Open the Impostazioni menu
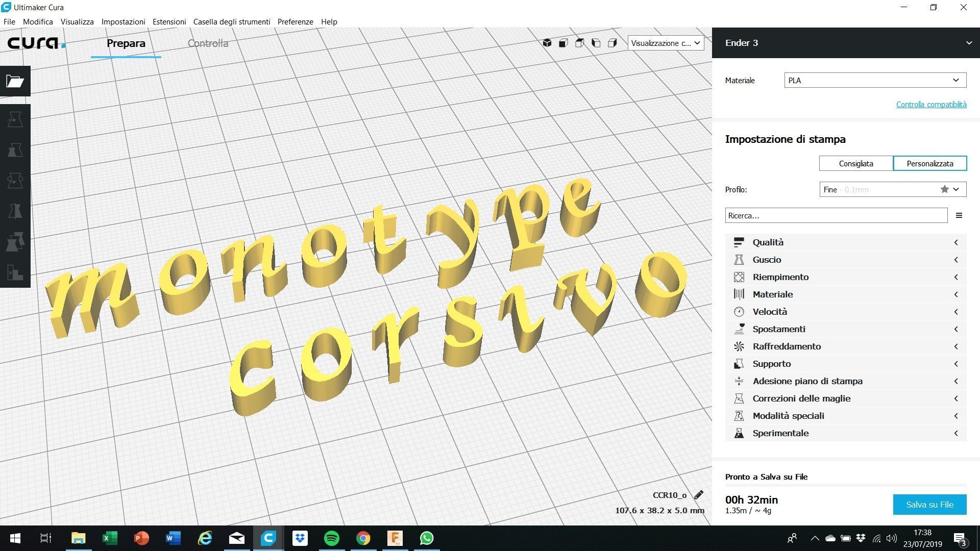The image size is (980, 551). point(123,21)
